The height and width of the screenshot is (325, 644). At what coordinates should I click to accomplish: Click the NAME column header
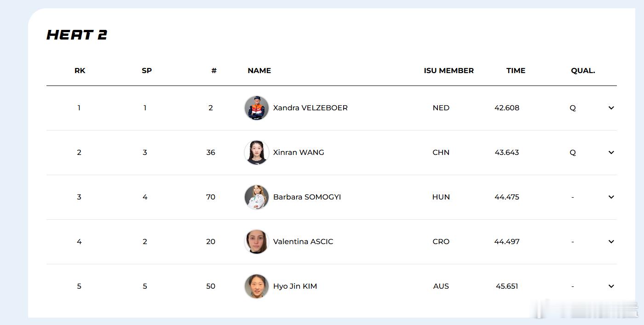(259, 71)
